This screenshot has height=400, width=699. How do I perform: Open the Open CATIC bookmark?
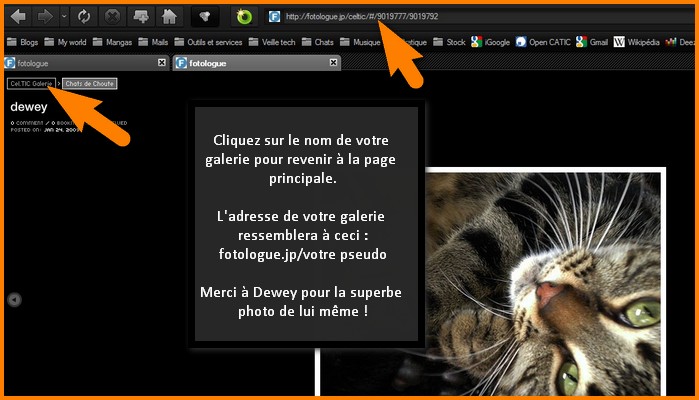(543, 42)
